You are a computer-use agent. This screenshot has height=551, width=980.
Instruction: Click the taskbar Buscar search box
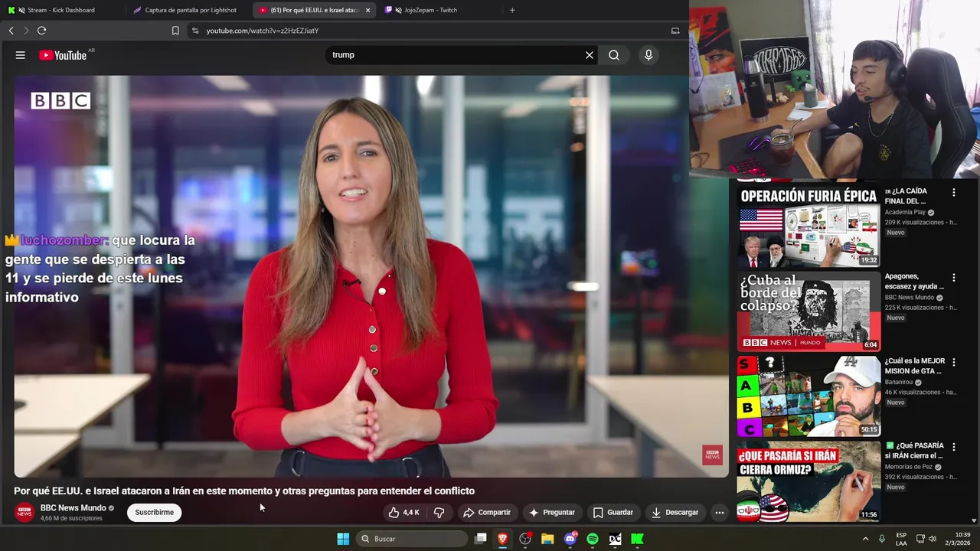412,539
